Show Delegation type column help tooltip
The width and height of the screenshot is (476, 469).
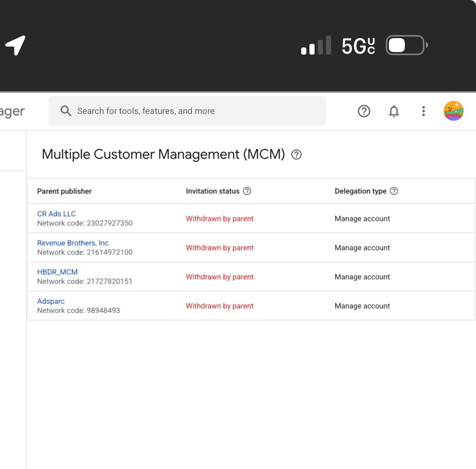(x=394, y=191)
